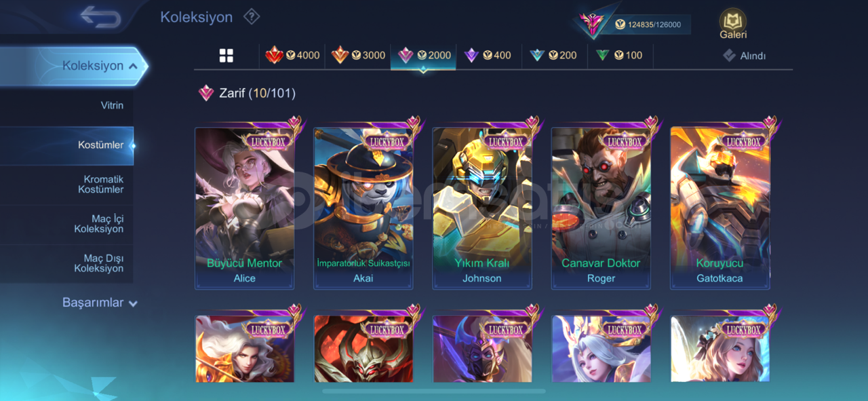This screenshot has width=868, height=401.
Task: Expand the Başarımlar section
Action: click(x=100, y=303)
